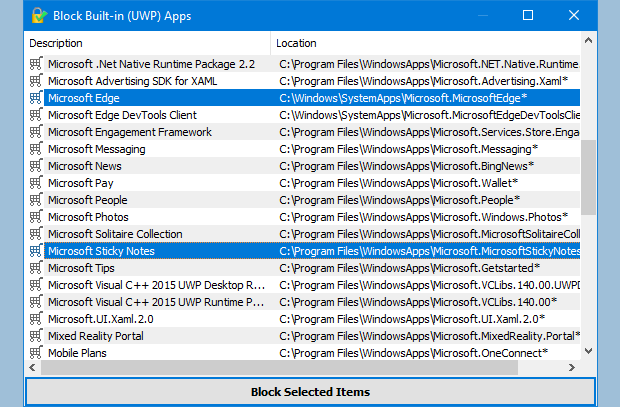The height and width of the screenshot is (407, 620).
Task: Select Microsoft People entry
Action: [x=88, y=200]
